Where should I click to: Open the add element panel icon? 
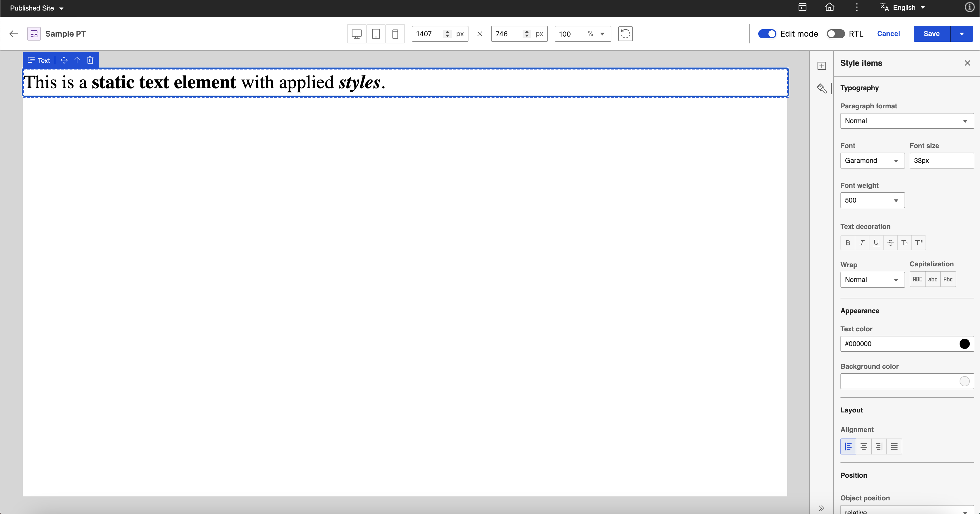click(821, 66)
